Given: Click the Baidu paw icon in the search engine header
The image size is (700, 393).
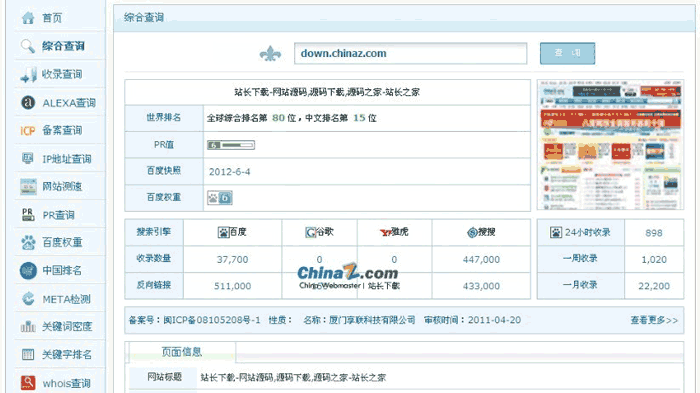Looking at the screenshot, I should (x=223, y=232).
